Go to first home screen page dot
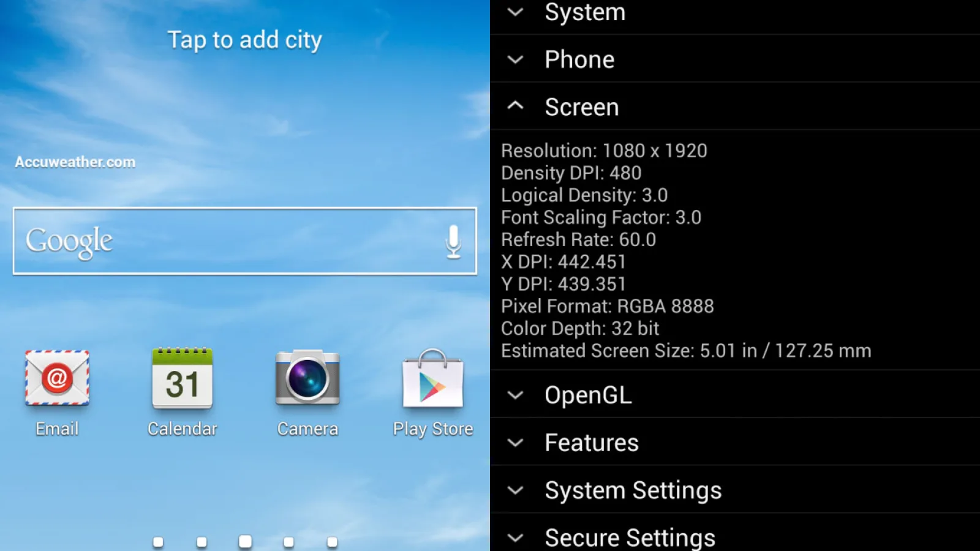 tap(158, 542)
